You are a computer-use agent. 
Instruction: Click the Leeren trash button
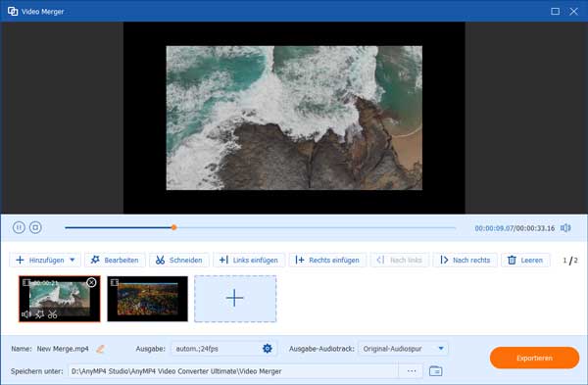tap(525, 260)
